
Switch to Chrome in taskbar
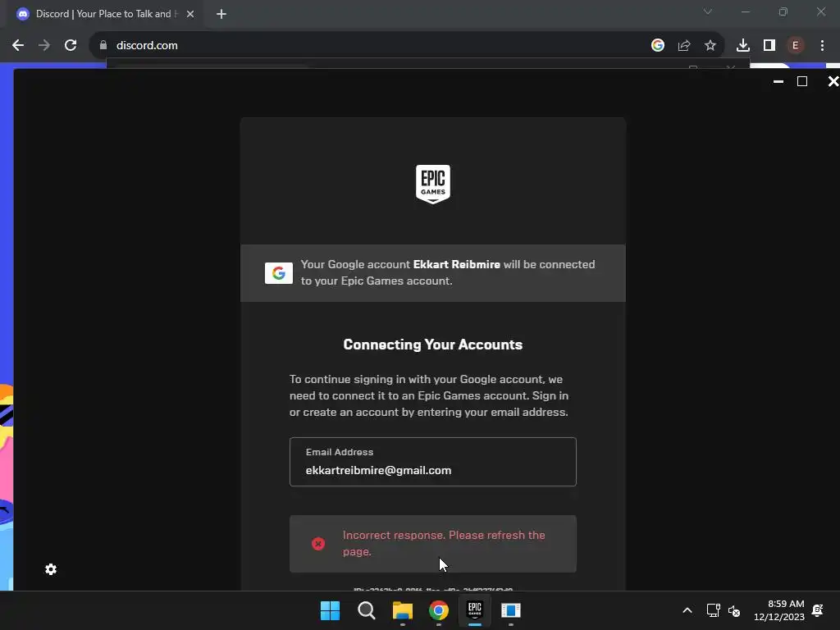[x=438, y=610]
